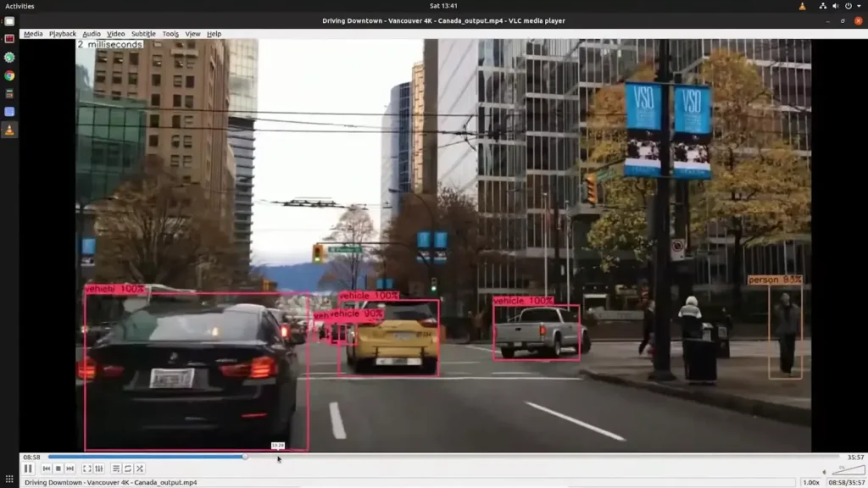The image size is (868, 488).
Task: Skip to next media in playlist
Action: (x=70, y=469)
